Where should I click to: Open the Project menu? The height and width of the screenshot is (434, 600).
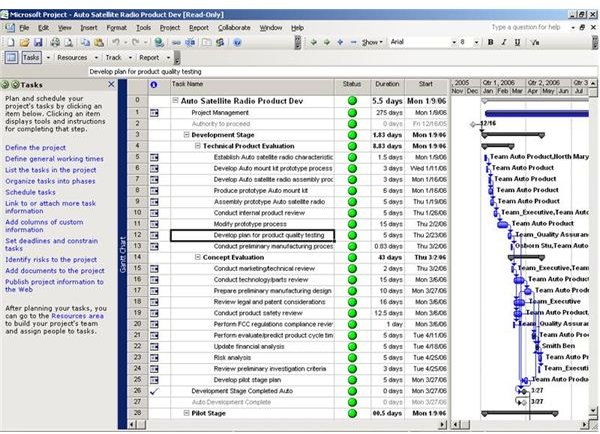coord(170,28)
